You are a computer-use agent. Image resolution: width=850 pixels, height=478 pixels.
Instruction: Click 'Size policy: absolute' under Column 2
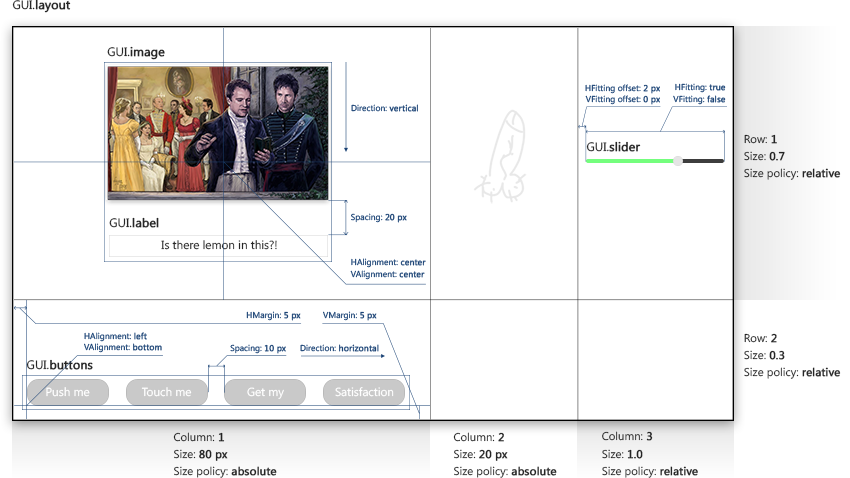coord(505,471)
